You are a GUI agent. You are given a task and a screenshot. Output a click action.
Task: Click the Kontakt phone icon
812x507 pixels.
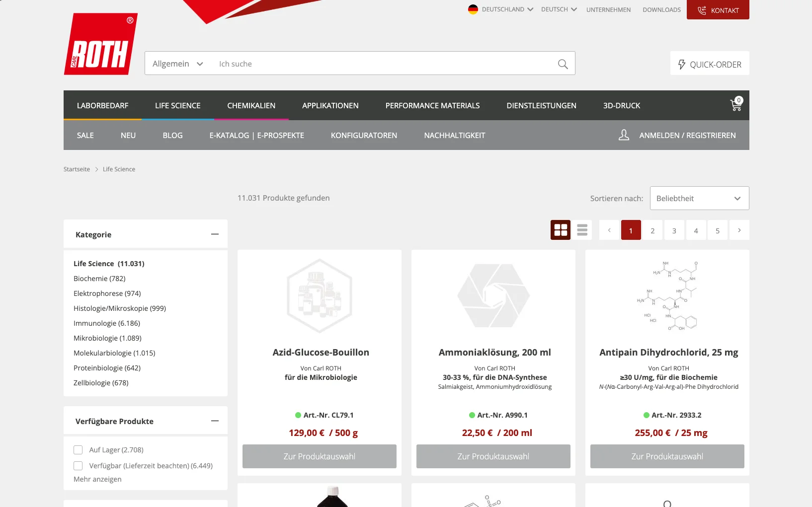[x=702, y=10]
